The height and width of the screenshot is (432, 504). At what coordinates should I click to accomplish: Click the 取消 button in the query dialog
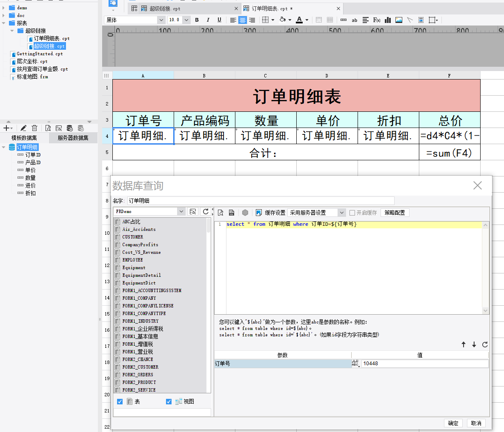[476, 423]
